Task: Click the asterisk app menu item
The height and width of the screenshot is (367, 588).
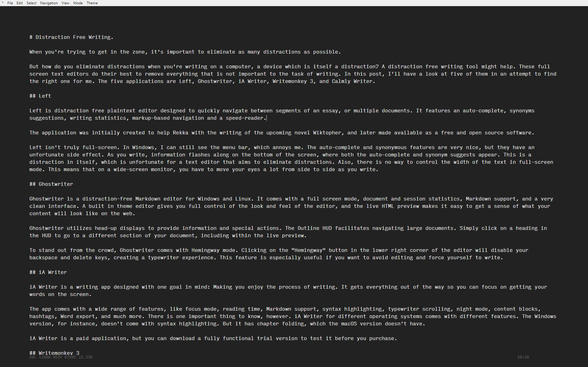Action: click(x=3, y=3)
